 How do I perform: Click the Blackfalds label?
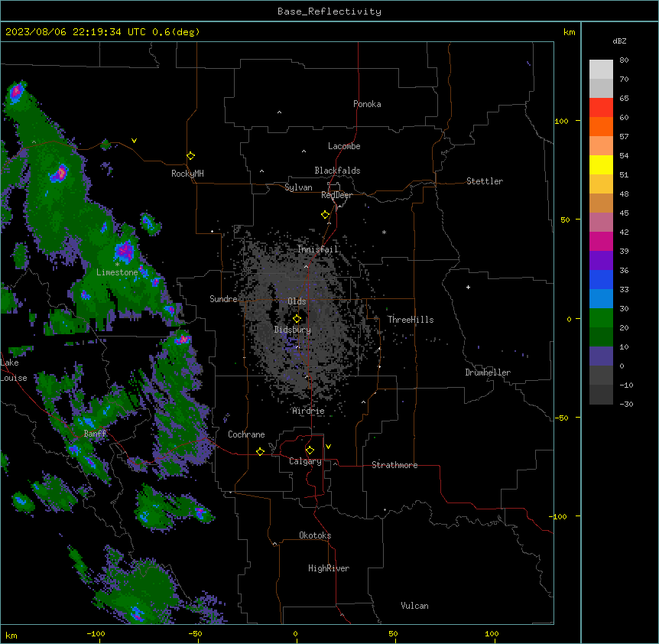(x=337, y=171)
